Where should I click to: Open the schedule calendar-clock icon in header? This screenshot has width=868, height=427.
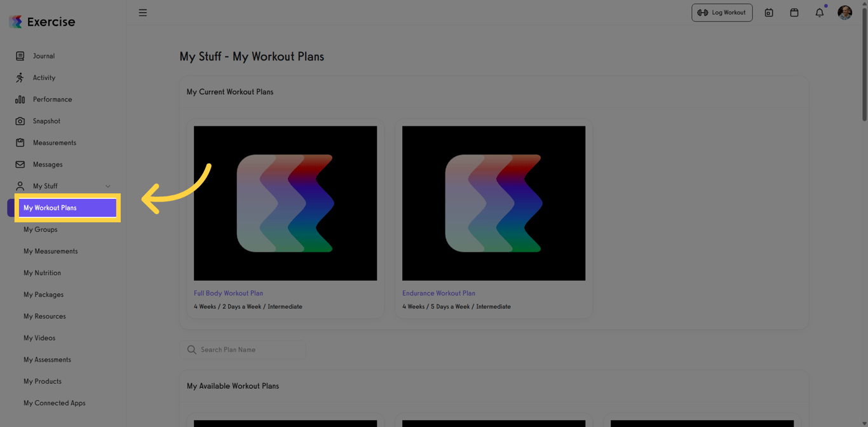click(769, 13)
